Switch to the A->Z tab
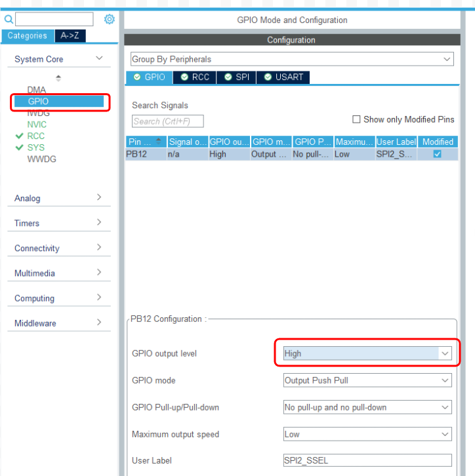This screenshot has width=475, height=476. 69,36
